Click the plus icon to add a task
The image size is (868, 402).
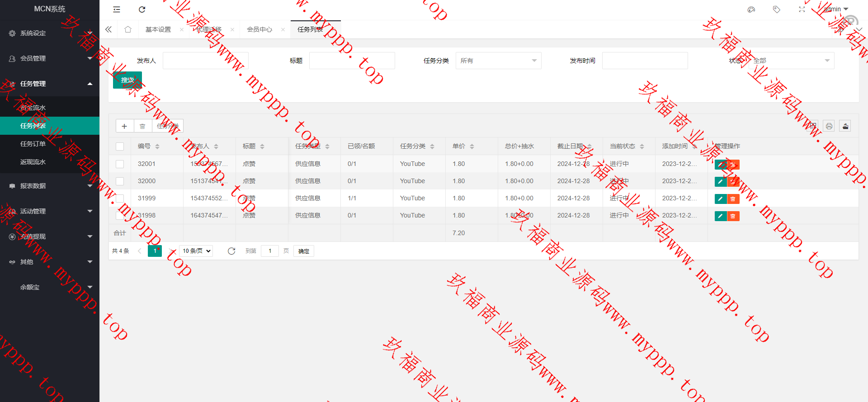[124, 126]
